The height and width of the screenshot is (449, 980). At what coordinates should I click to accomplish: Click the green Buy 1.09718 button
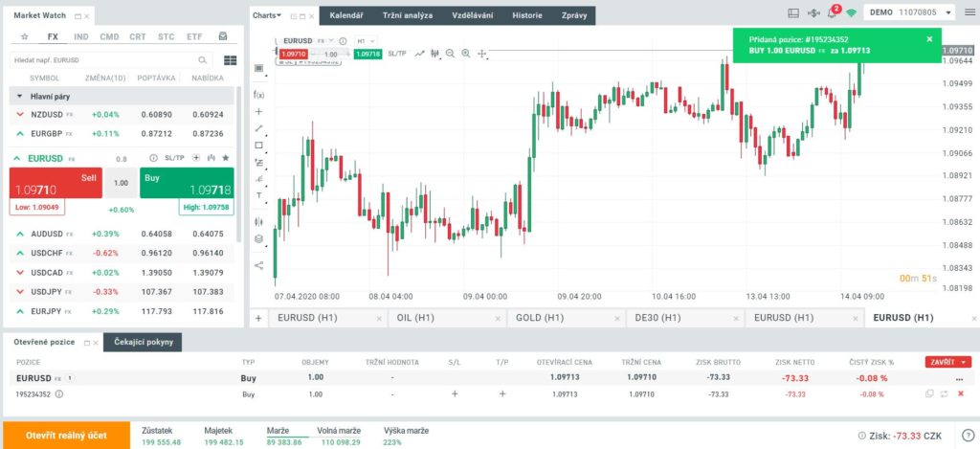(x=187, y=183)
